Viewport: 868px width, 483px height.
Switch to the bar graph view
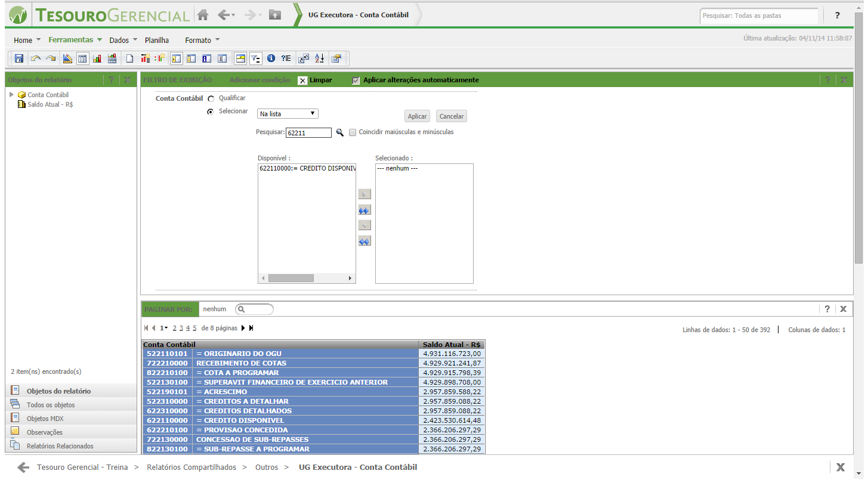point(97,58)
